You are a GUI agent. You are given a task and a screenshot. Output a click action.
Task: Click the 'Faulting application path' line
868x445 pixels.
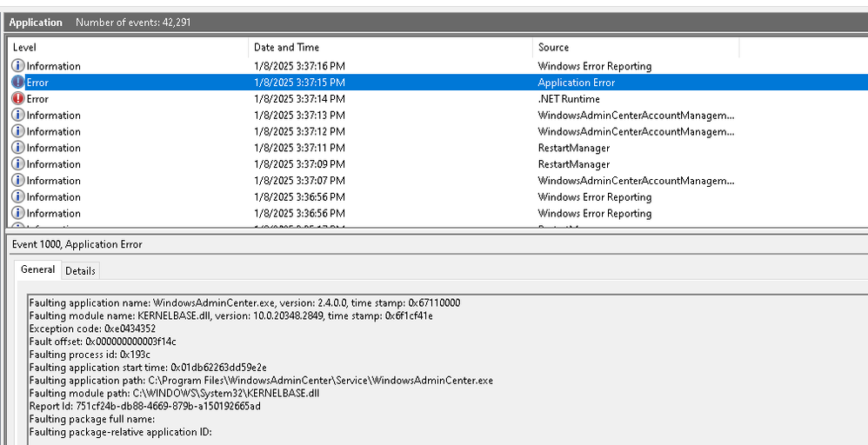(261, 380)
